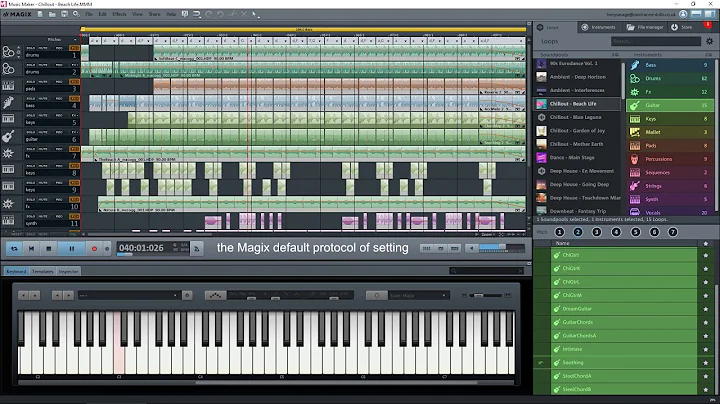Toggle MUTE on bass track 4
Viewport: 720px width, 404px height.
pos(43,98)
